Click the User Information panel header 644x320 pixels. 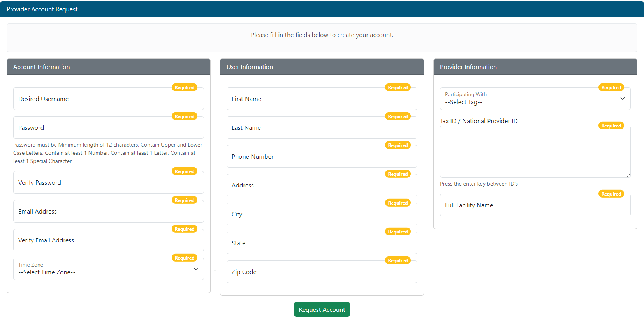click(322, 67)
